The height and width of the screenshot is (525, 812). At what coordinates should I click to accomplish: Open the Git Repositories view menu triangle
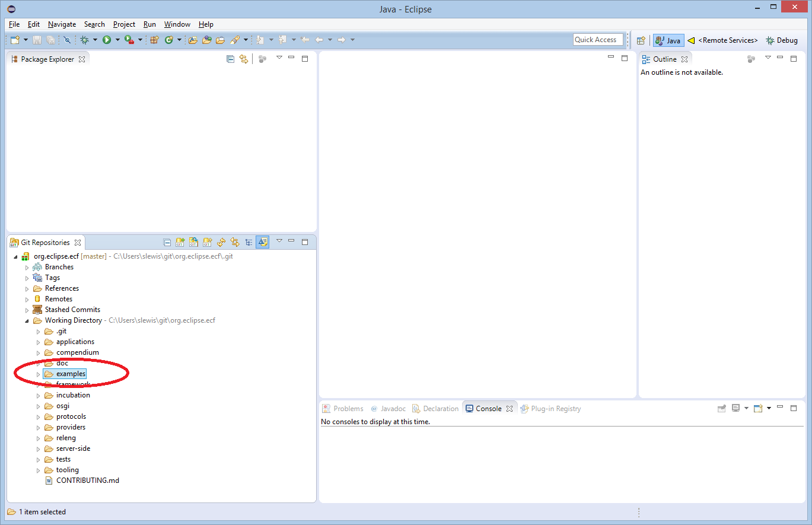pos(279,241)
